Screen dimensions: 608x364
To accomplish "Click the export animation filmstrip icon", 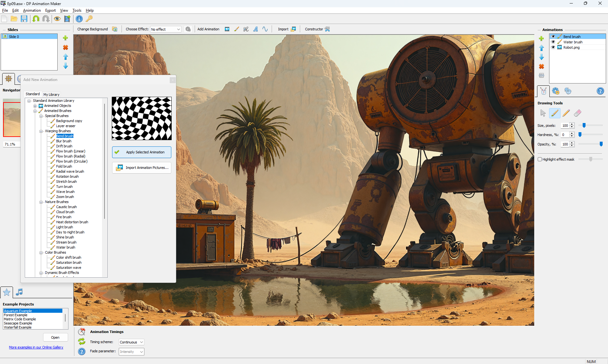I will [x=67, y=19].
